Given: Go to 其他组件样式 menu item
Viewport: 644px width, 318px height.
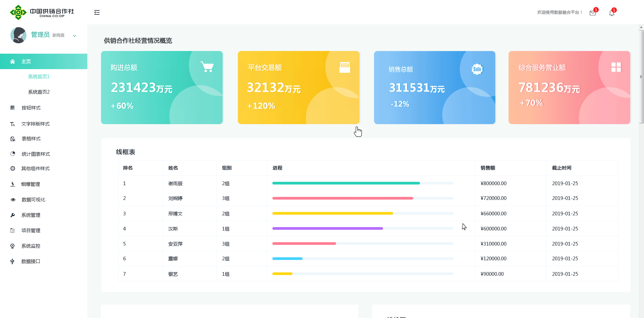Looking at the screenshot, I should [36, 168].
